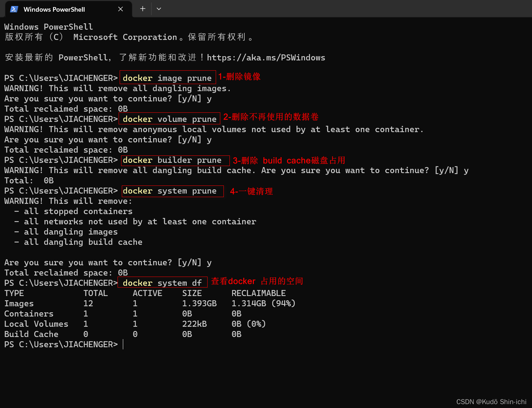Click the TOTAL column header
Image resolution: width=532 pixels, height=408 pixels.
(x=96, y=293)
